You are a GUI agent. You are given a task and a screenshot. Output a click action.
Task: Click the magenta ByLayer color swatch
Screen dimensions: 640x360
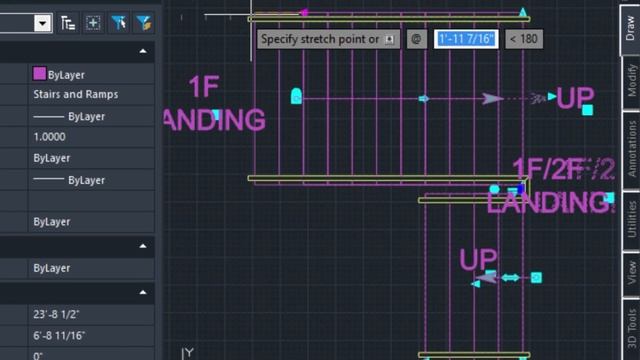pyautogui.click(x=39, y=74)
